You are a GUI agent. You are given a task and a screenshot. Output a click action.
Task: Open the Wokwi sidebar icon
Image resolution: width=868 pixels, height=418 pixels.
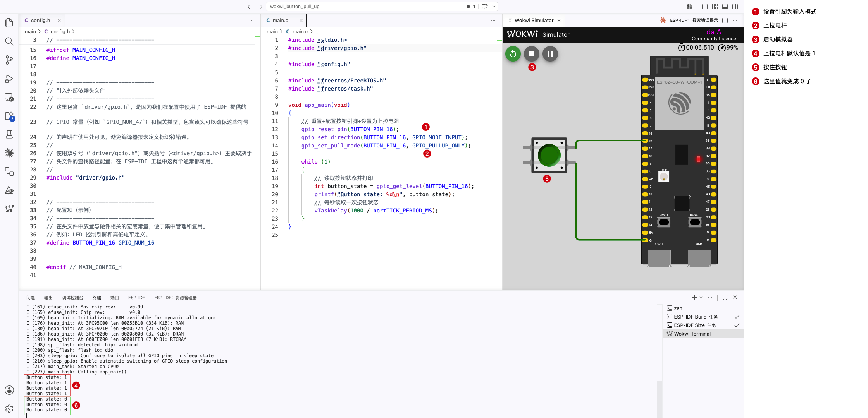9,209
